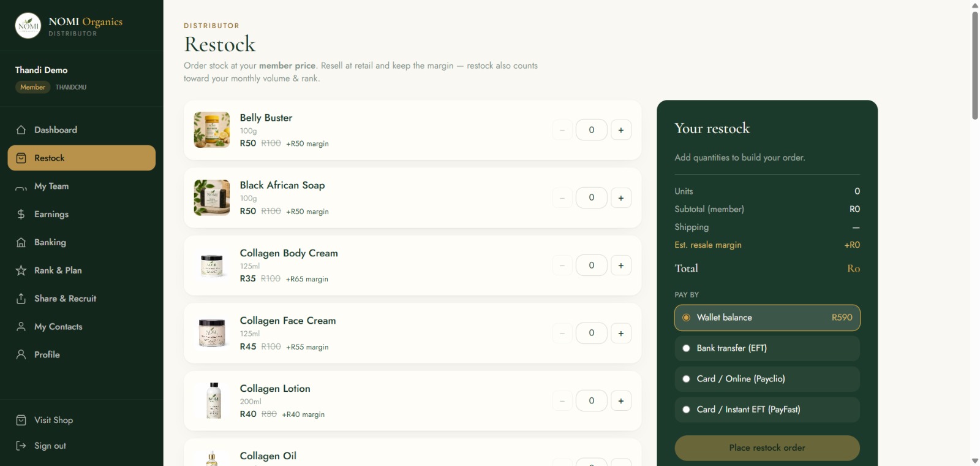Click the Belly Buster product thumbnail
This screenshot has width=980, height=466.
(x=212, y=130)
